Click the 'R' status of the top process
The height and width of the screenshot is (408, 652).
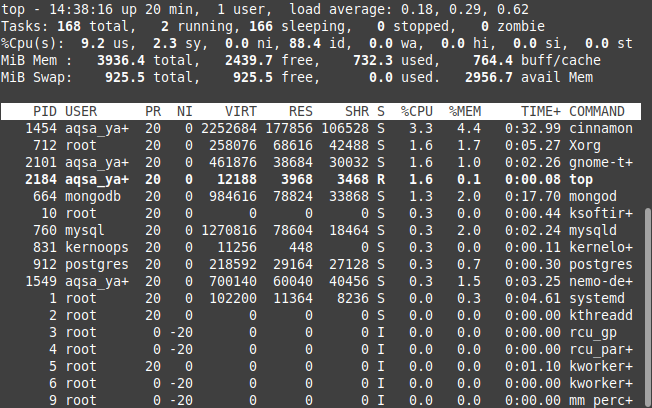381,180
